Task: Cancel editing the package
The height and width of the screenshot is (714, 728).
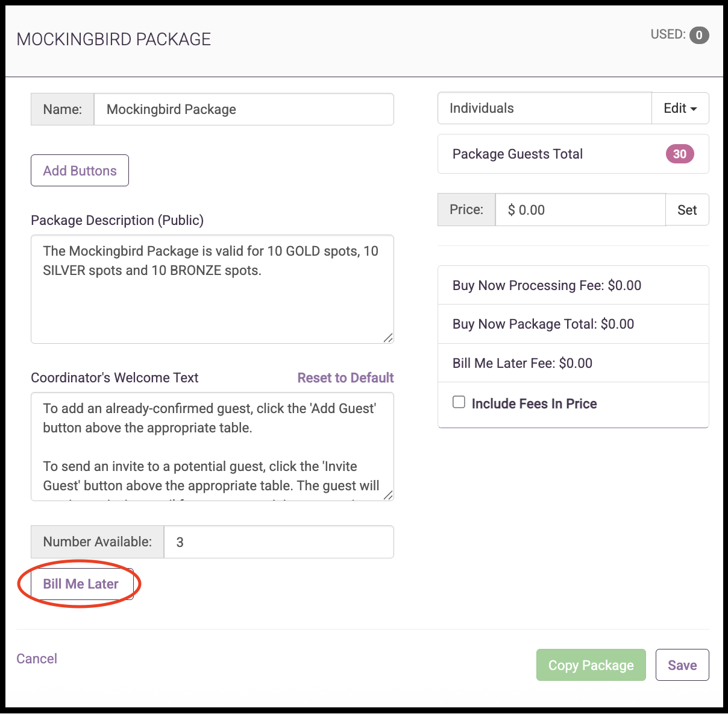Action: click(37, 659)
